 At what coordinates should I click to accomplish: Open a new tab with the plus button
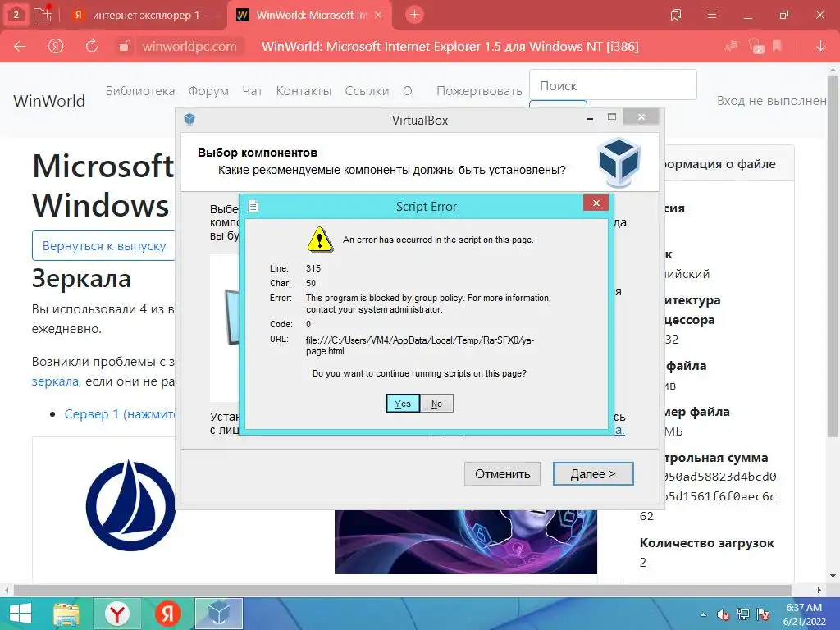click(414, 15)
